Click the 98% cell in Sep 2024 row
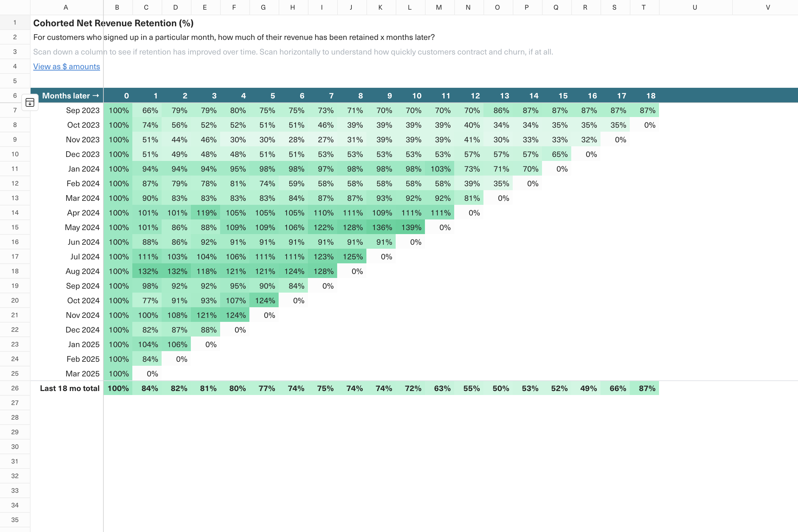 [x=147, y=286]
